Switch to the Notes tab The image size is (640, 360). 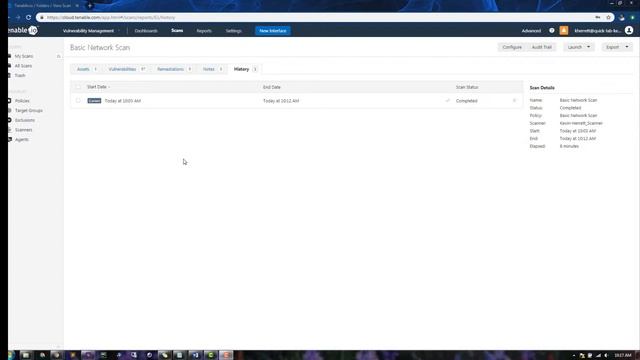click(212, 69)
